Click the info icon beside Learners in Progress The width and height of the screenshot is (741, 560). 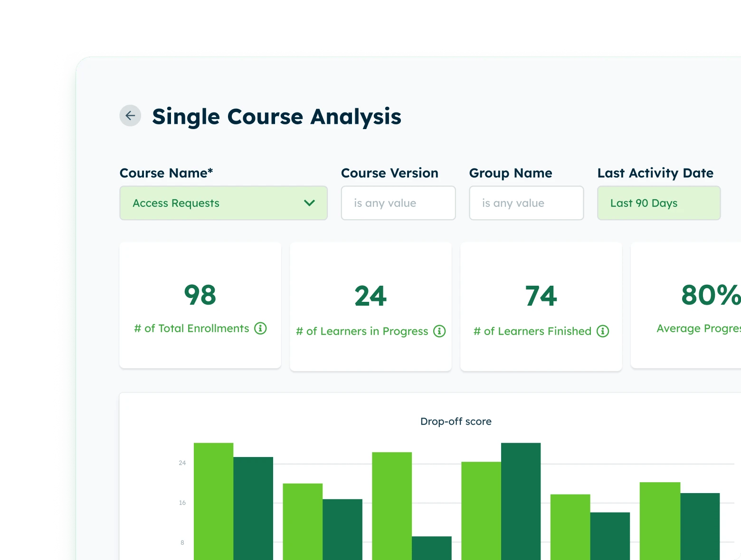point(440,331)
